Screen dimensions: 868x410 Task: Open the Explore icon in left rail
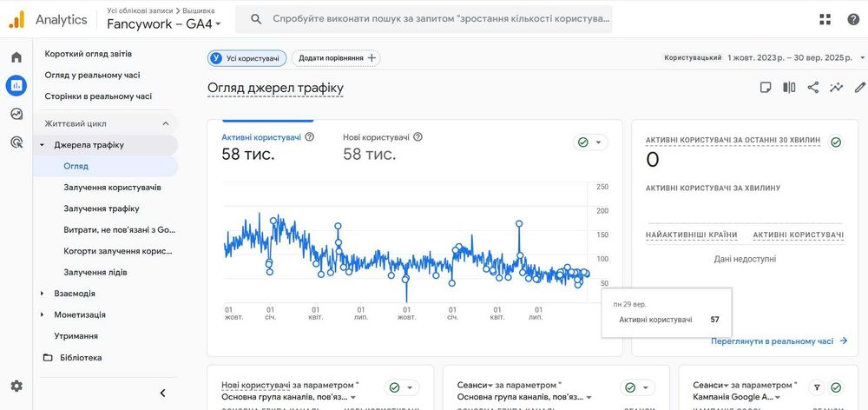(x=16, y=114)
